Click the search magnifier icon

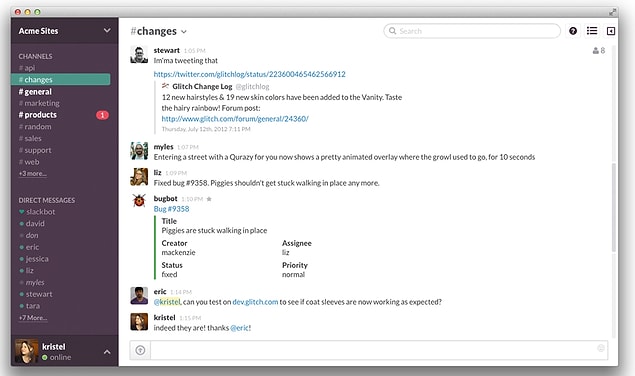(392, 31)
